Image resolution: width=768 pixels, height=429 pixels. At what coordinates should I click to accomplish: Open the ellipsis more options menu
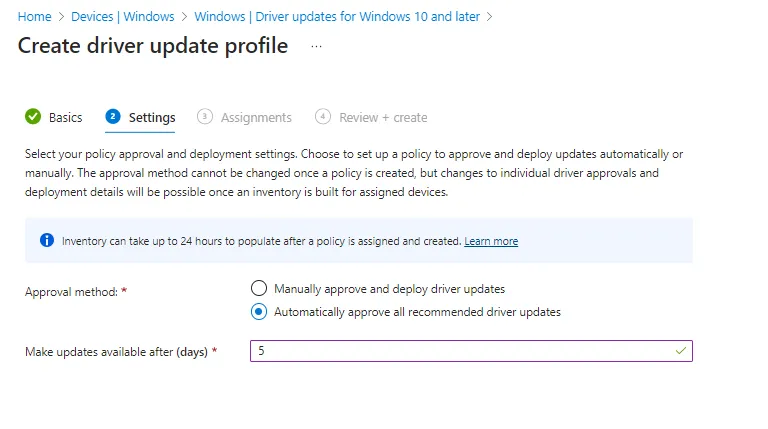pos(317,46)
